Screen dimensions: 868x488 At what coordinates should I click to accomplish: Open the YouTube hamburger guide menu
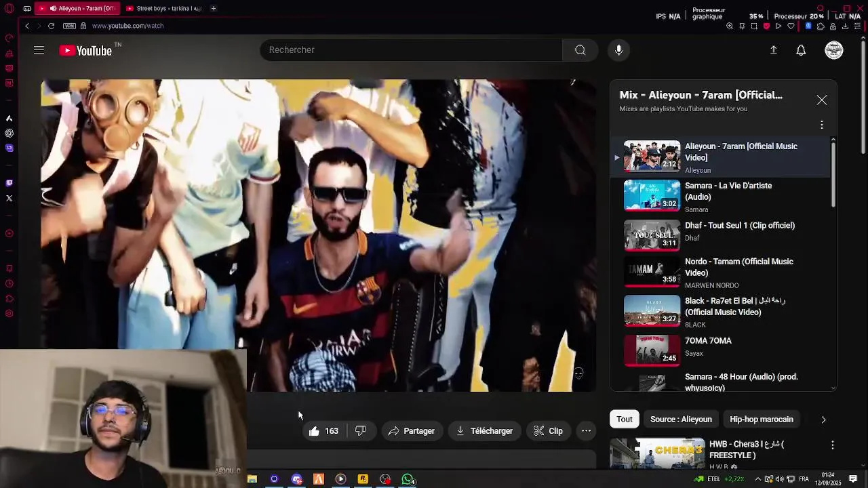pos(39,50)
